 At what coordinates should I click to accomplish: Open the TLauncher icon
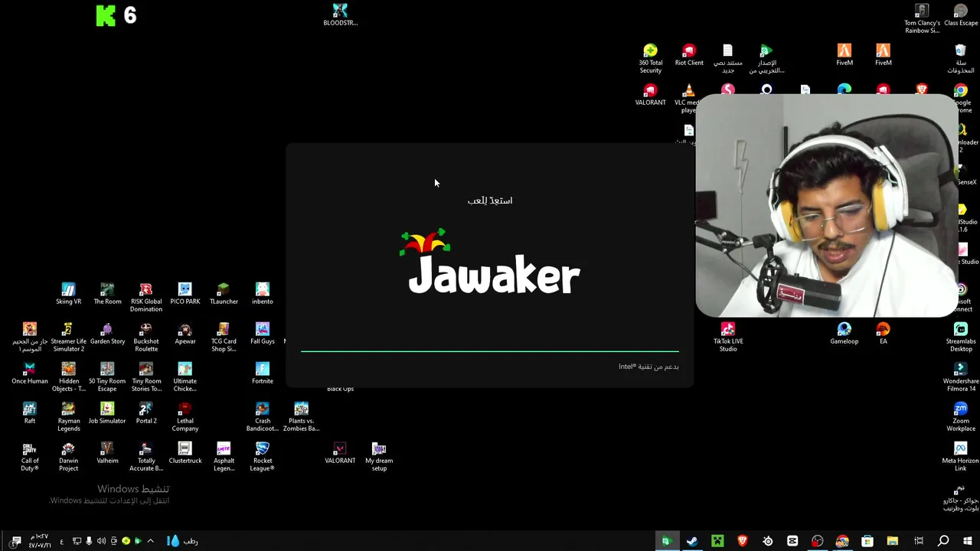click(224, 293)
